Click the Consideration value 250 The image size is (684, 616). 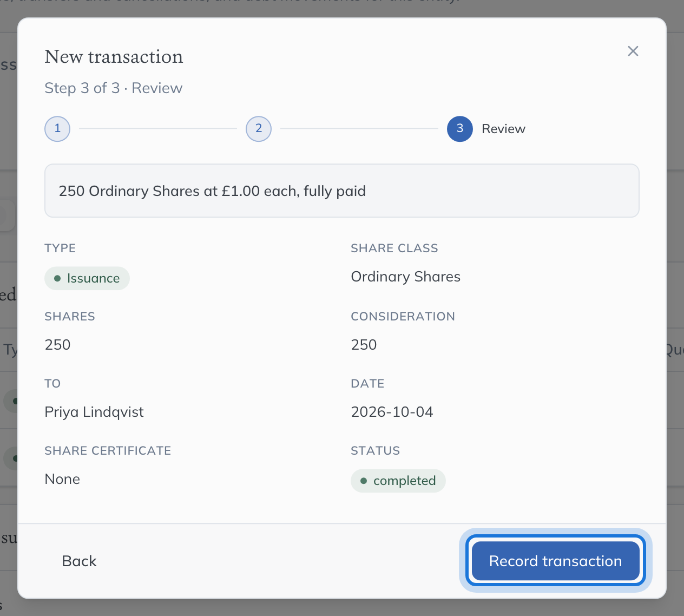click(364, 345)
